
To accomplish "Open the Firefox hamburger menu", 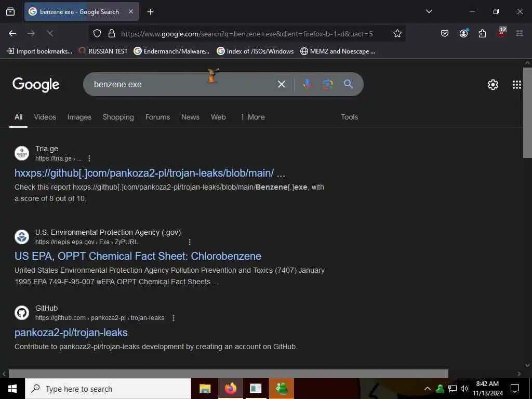I will point(520,33).
